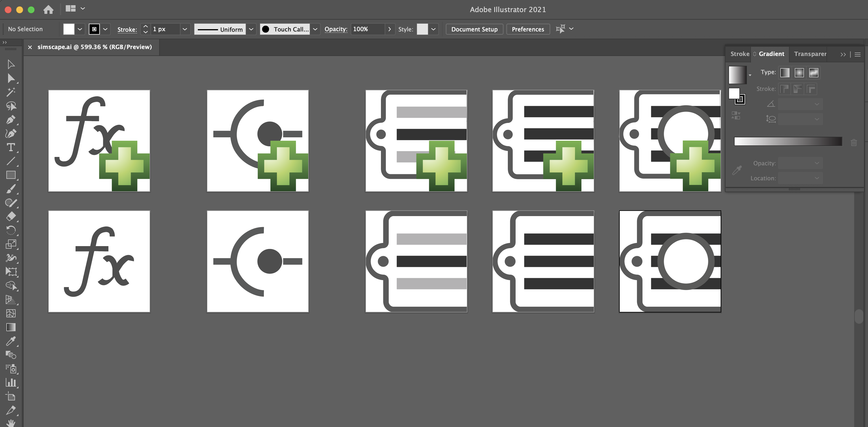Click the Gradient tool in left toolbar
Viewport: 868px width, 427px height.
point(11,327)
